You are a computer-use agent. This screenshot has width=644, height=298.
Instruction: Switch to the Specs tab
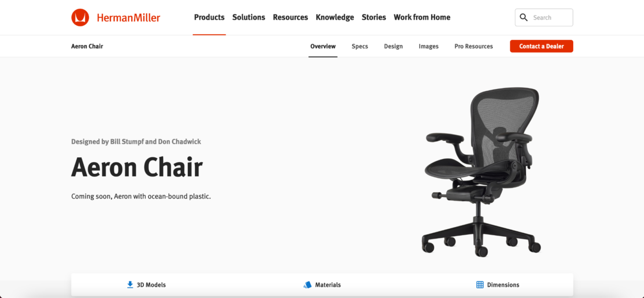coord(360,46)
